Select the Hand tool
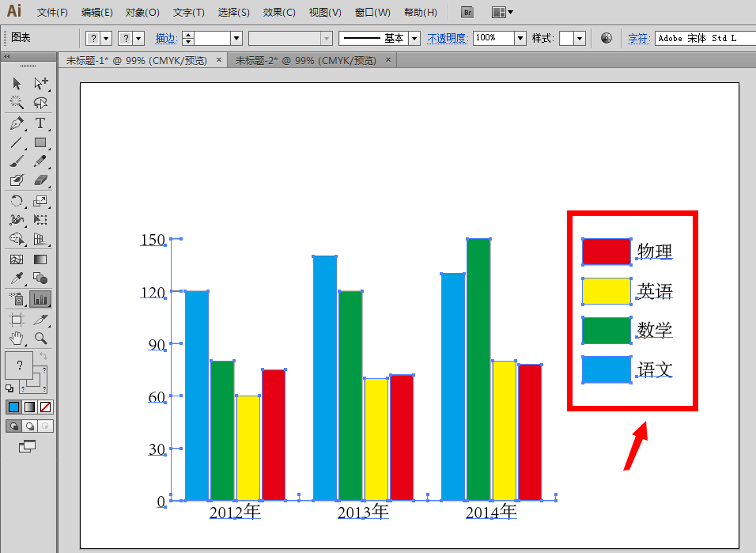 click(x=17, y=339)
